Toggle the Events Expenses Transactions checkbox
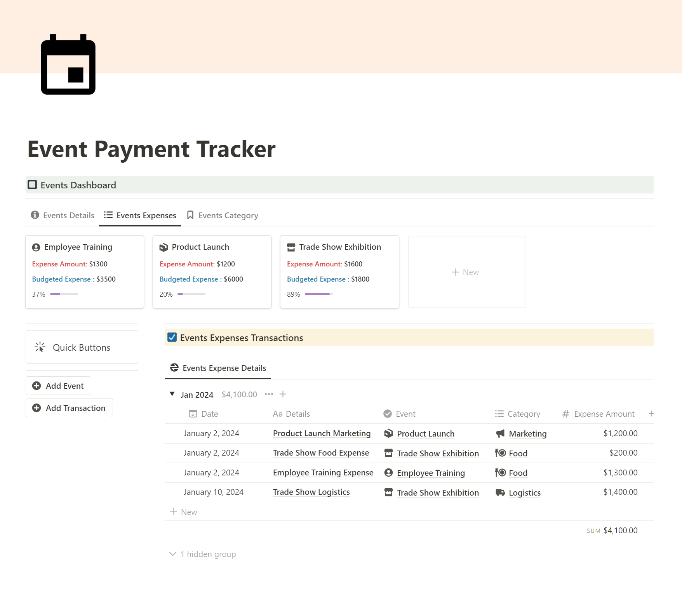 click(172, 338)
